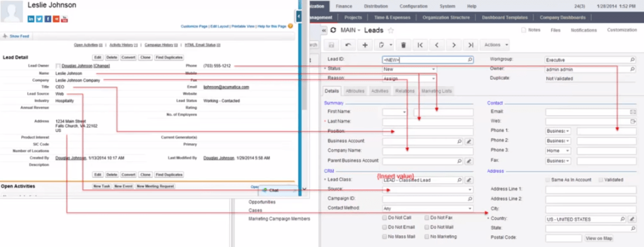Click the refresh icon next to MAIN
644x247 pixels.
click(x=333, y=30)
